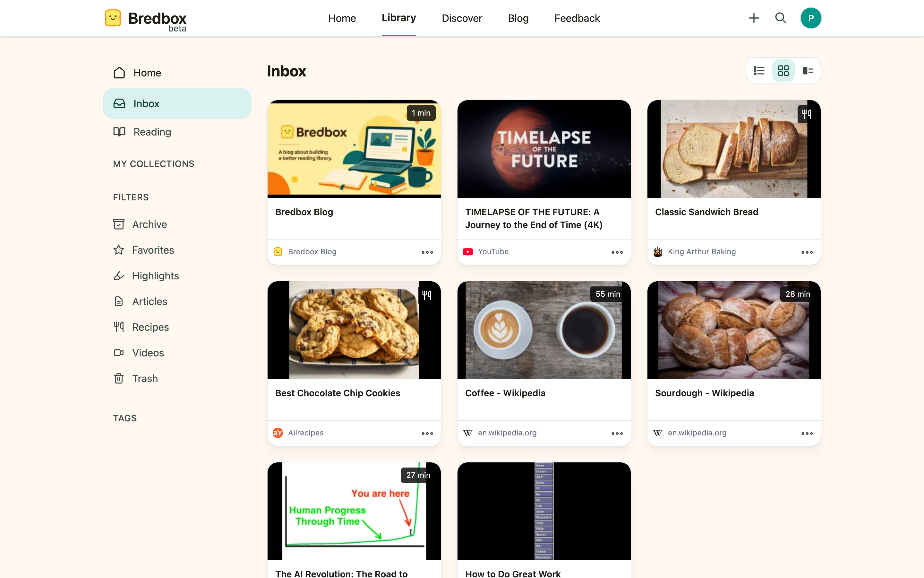Click the Coffee - Wikipedia title

(505, 393)
